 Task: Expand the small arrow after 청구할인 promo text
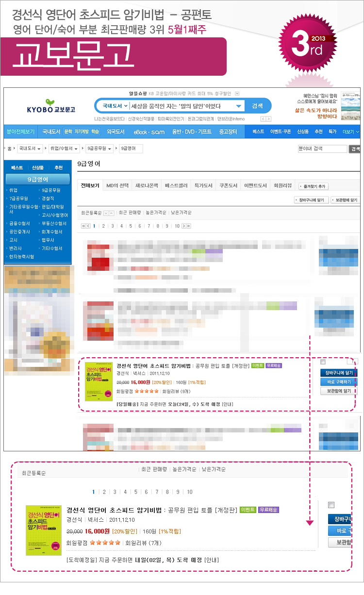tap(237, 94)
